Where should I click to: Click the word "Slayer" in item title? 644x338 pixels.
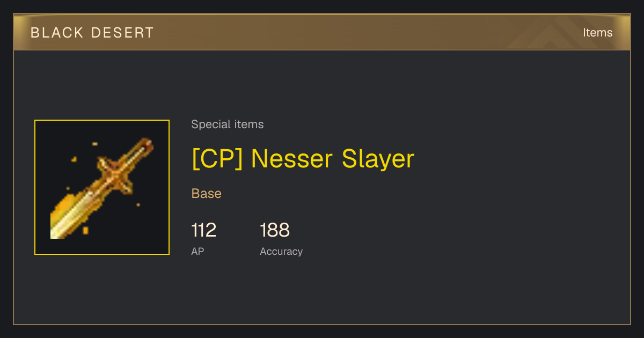click(x=378, y=159)
